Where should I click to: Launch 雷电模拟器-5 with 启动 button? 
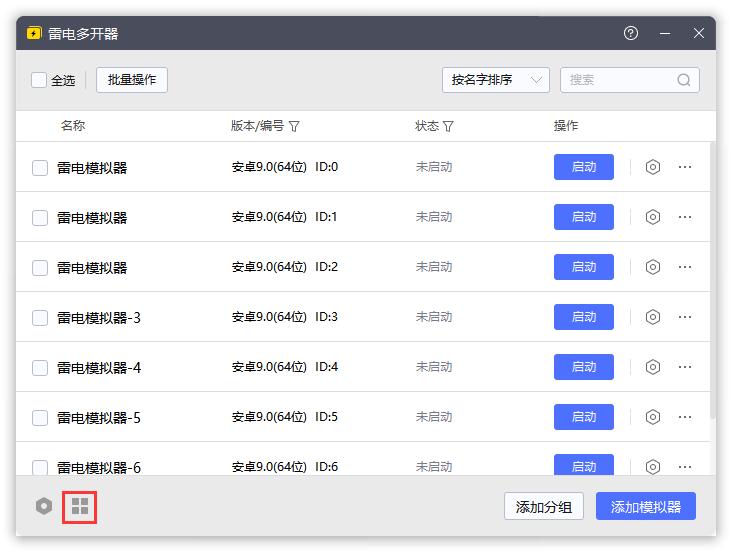click(583, 417)
